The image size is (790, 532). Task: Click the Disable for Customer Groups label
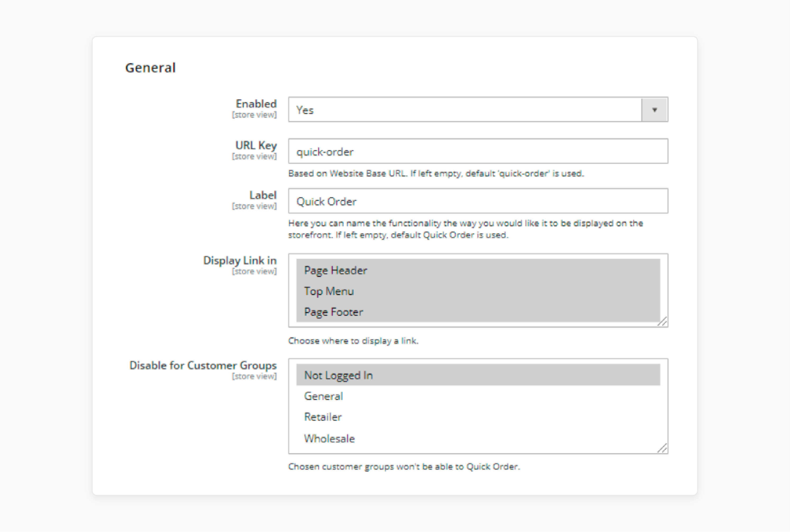pyautogui.click(x=203, y=366)
